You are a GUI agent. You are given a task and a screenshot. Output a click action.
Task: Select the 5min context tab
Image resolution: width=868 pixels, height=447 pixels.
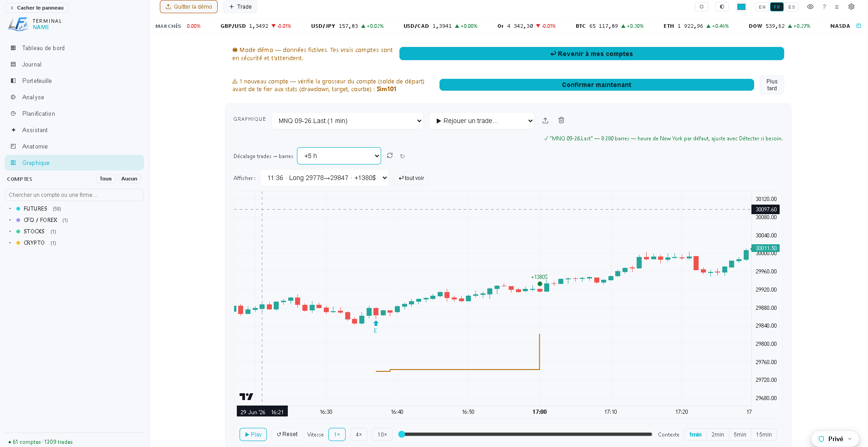(740, 435)
